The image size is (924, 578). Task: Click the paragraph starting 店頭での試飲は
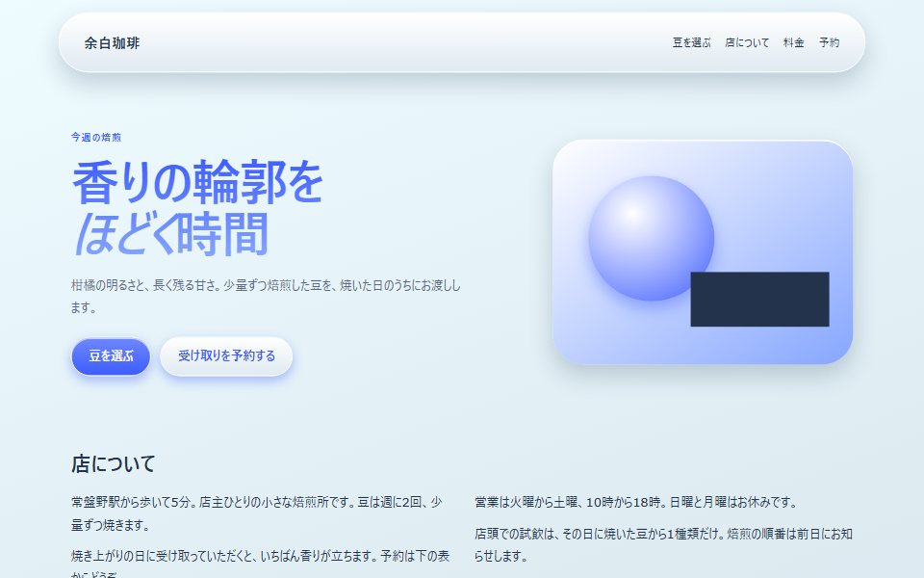tap(663, 544)
